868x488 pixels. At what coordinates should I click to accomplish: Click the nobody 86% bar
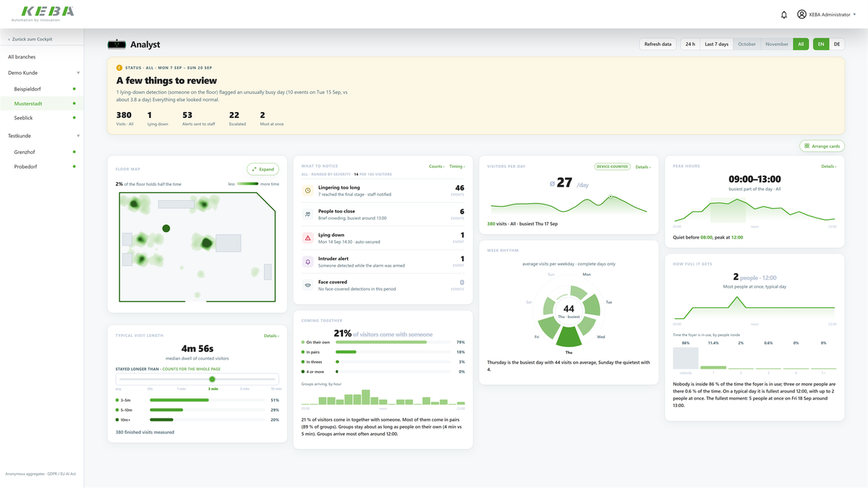[686, 359]
